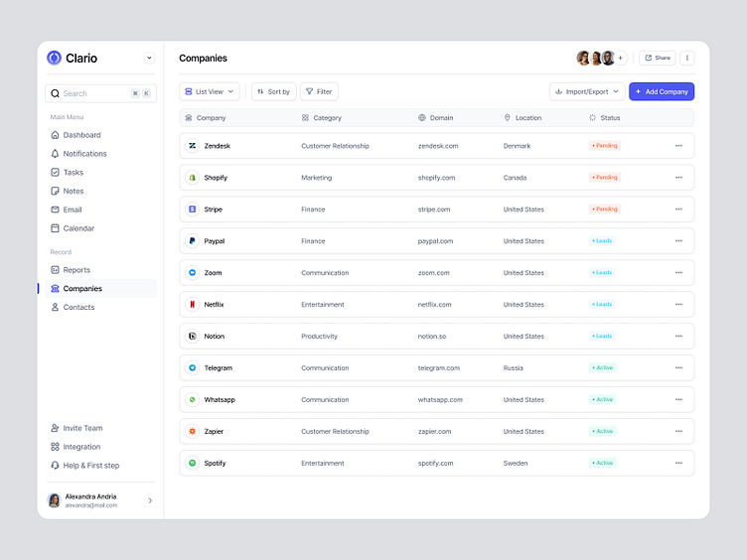Image resolution: width=747 pixels, height=560 pixels.
Task: Open the more options for Zoom row
Action: coord(678,273)
